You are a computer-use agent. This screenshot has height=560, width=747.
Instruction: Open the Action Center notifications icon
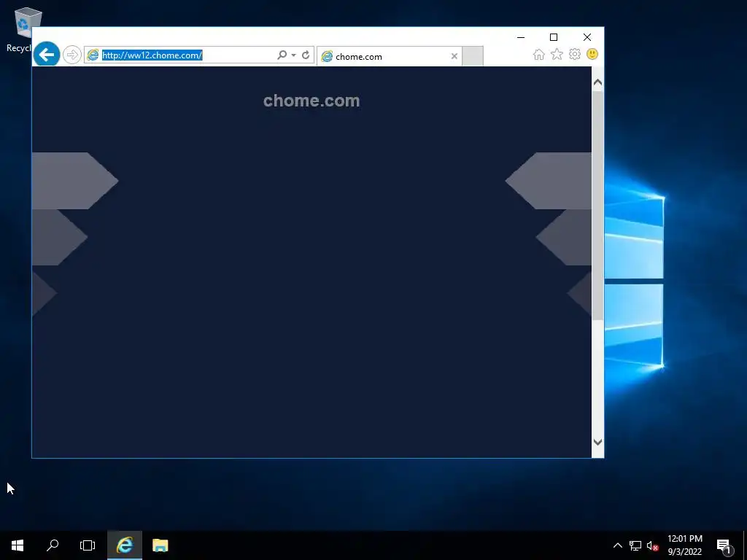point(724,545)
